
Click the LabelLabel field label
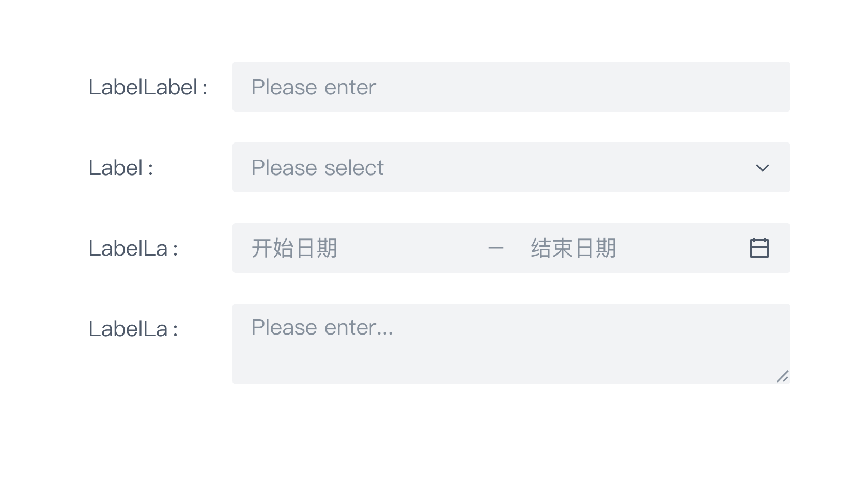click(x=148, y=88)
